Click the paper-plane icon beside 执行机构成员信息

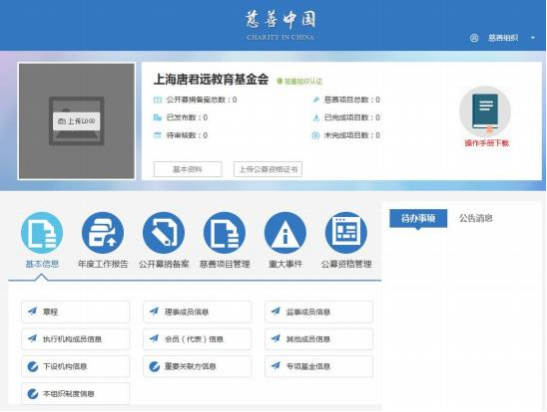click(32, 338)
